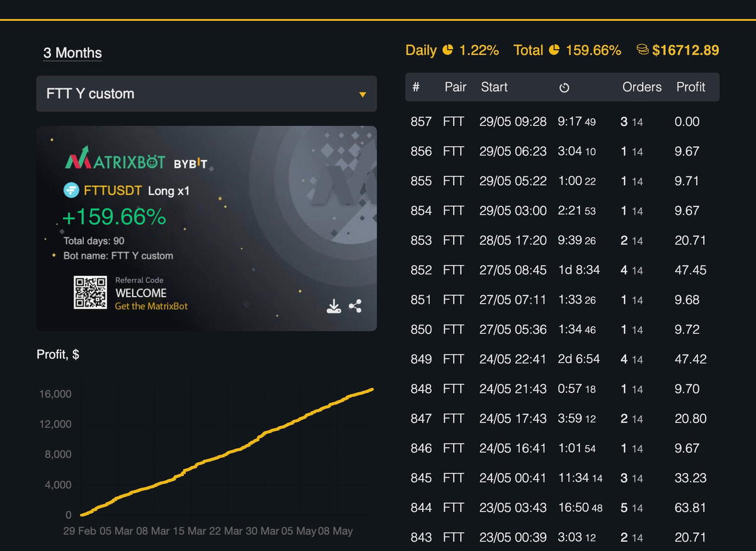Click the profit value 9.70
The height and width of the screenshot is (551, 756).
(x=687, y=389)
